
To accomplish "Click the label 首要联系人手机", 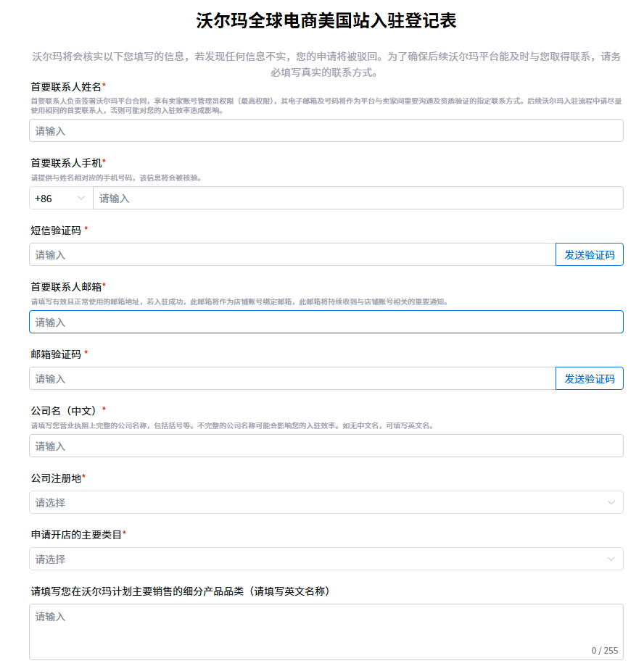I will click(66, 162).
